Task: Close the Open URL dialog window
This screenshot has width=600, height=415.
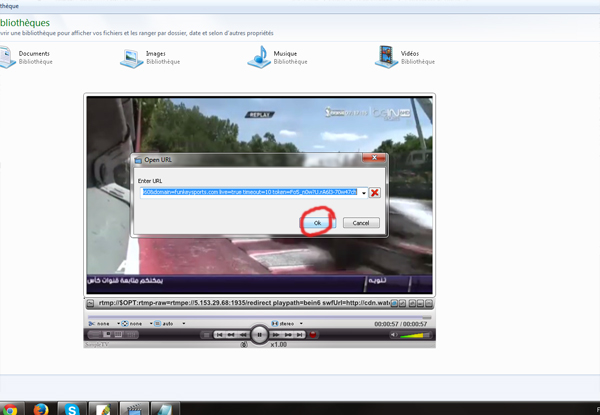Action: (374, 158)
